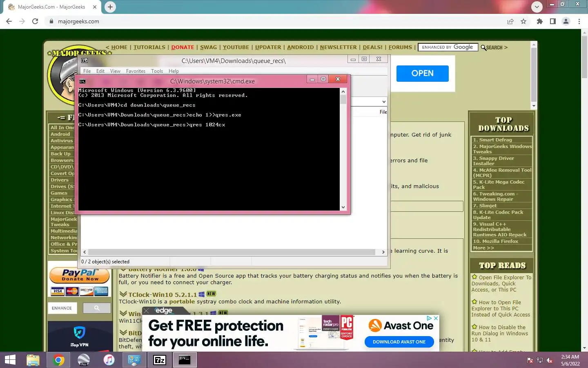Open the Chrome tab search chevron
This screenshot has height=368, width=588.
pyautogui.click(x=537, y=7)
